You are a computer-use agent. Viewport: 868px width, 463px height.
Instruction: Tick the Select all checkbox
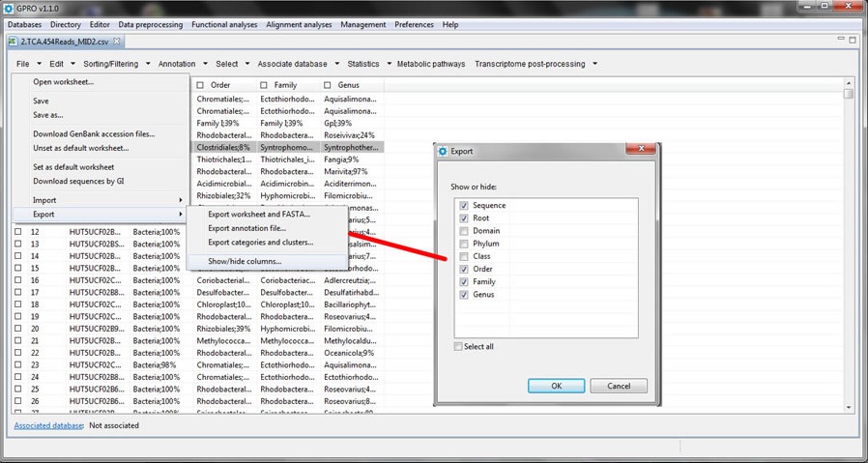pyautogui.click(x=458, y=347)
